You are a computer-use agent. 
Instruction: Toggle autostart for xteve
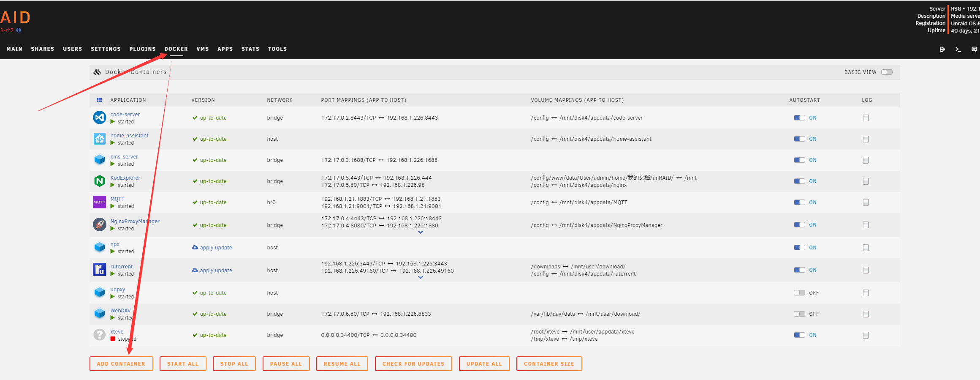799,335
